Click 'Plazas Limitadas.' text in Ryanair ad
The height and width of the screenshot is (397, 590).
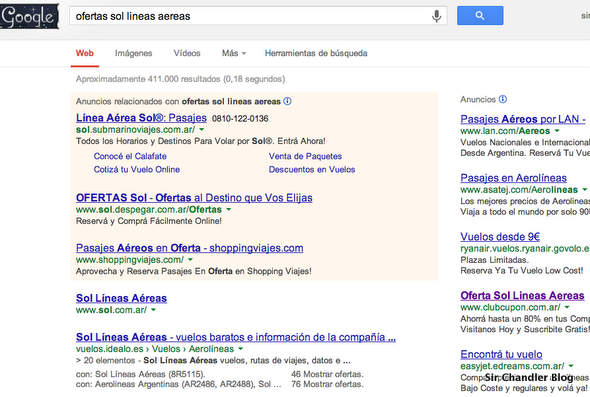point(494,260)
